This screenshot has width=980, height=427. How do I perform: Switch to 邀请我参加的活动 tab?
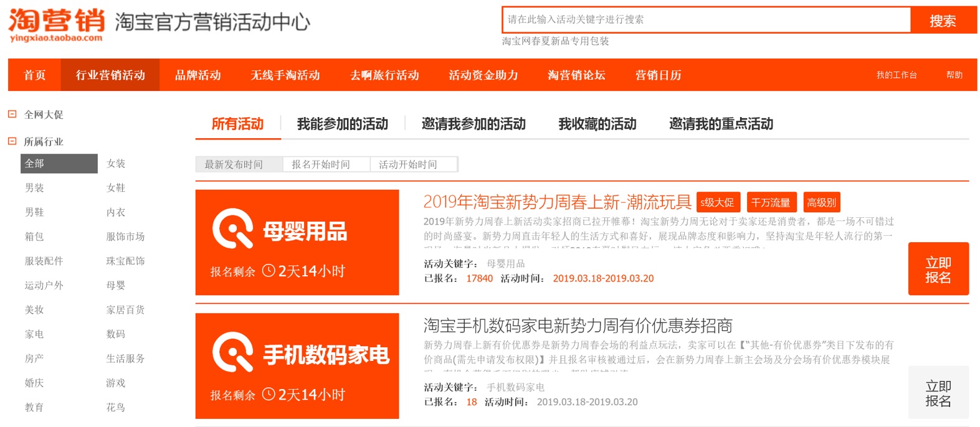coord(473,124)
